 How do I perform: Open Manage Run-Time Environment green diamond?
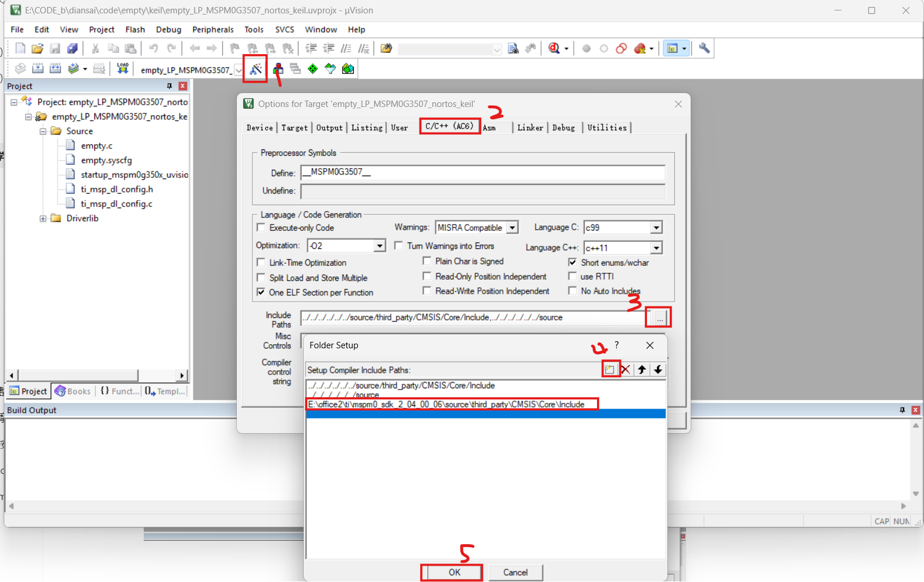(x=313, y=69)
